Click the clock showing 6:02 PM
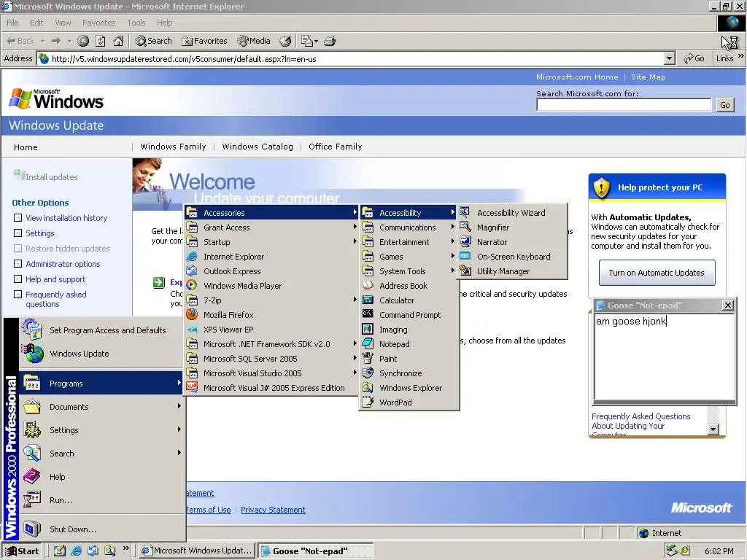Image resolution: width=747 pixels, height=560 pixels. (x=719, y=551)
